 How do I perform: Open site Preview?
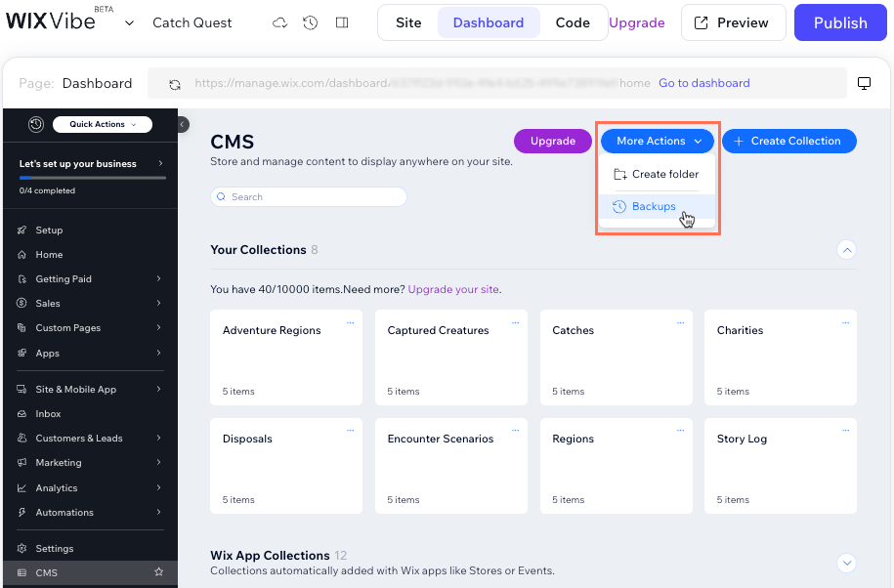733,22
